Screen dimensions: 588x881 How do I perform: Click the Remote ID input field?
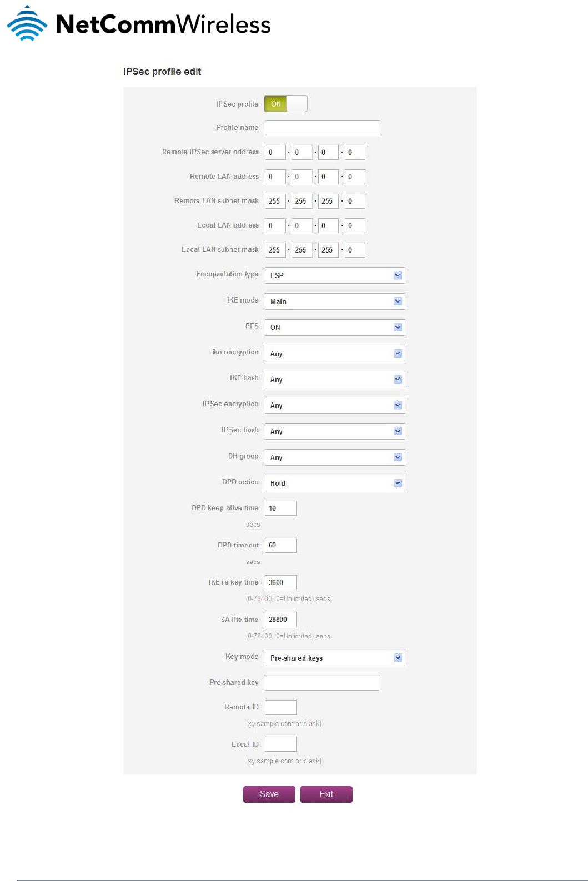280,707
